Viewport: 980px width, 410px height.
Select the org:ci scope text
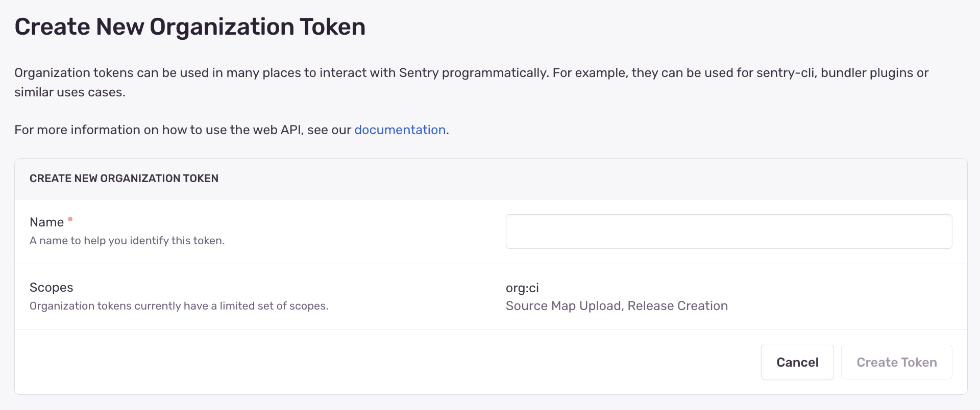pos(522,288)
